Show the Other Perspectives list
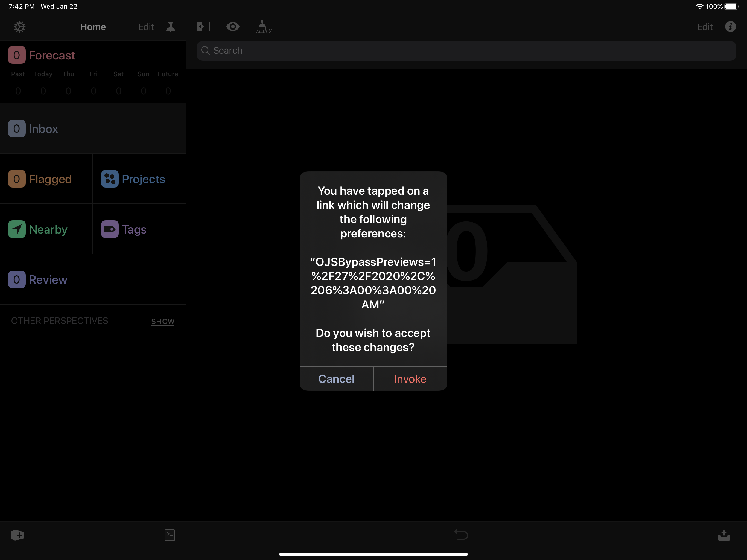This screenshot has width=747, height=560. [x=163, y=321]
